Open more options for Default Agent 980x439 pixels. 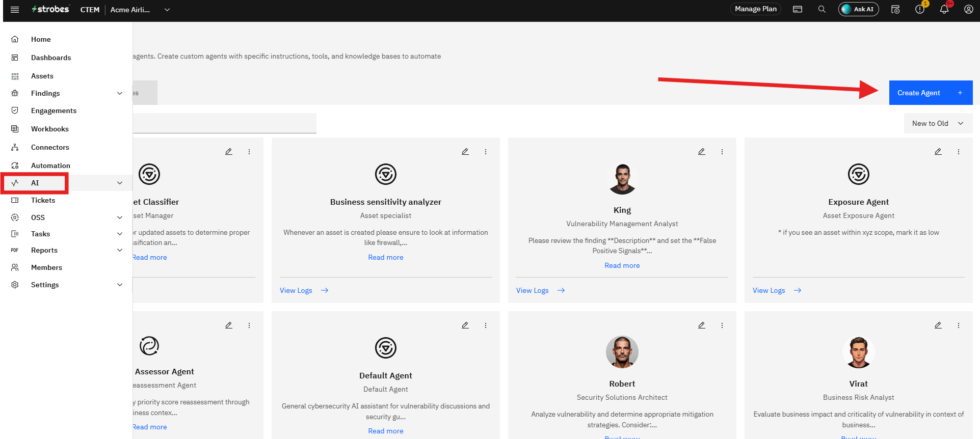pyautogui.click(x=486, y=325)
